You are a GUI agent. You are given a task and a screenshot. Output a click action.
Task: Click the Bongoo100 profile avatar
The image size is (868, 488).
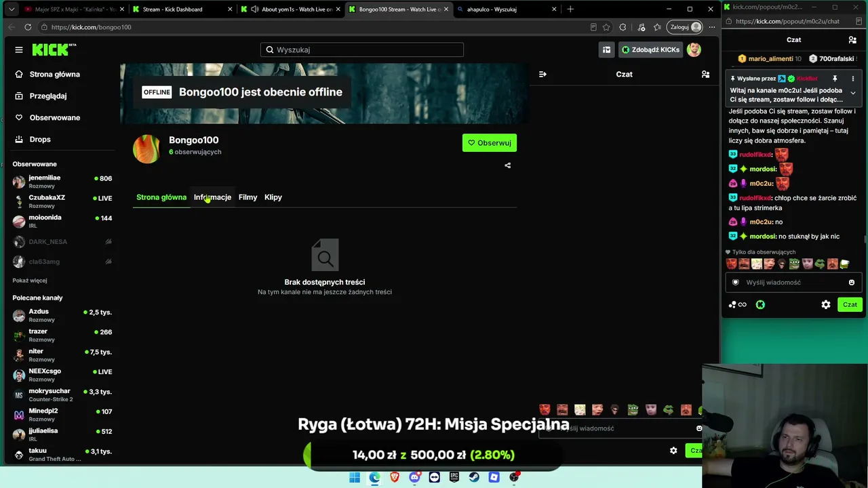pos(146,149)
